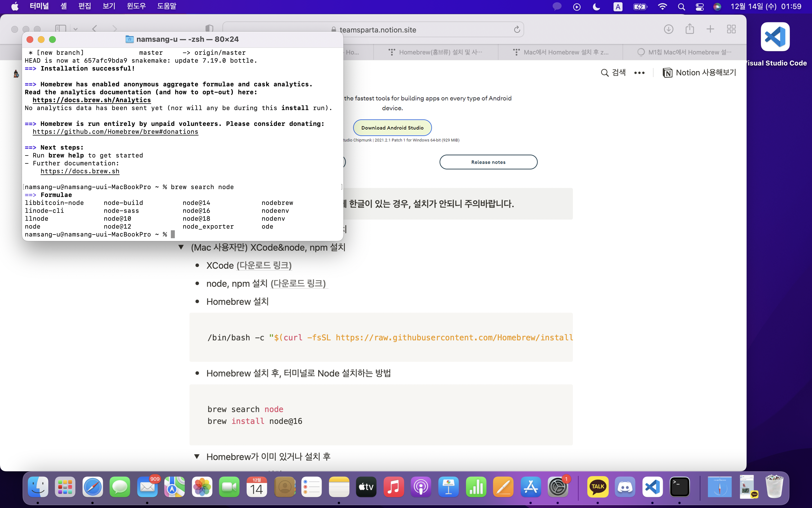Switch to Homebrew(홈브류) 설치 및 사 tab
The height and width of the screenshot is (508, 812).
click(x=436, y=52)
